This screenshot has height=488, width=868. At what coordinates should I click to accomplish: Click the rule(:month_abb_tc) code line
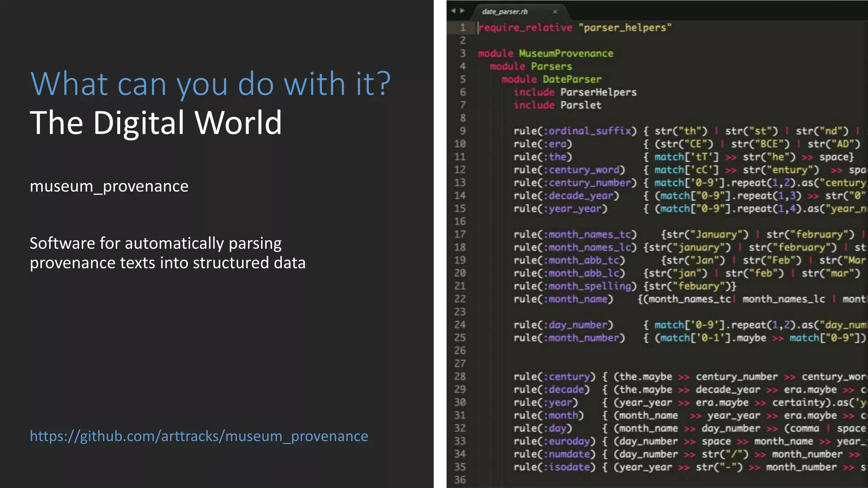click(x=690, y=260)
